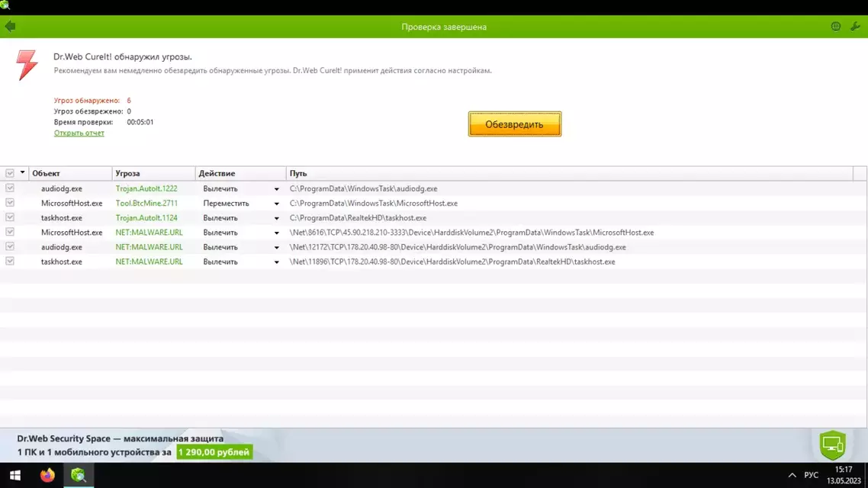Select path C:\ProgramData\RealtekHD\taskhost.exe
This screenshot has height=488, width=868.
click(358, 218)
